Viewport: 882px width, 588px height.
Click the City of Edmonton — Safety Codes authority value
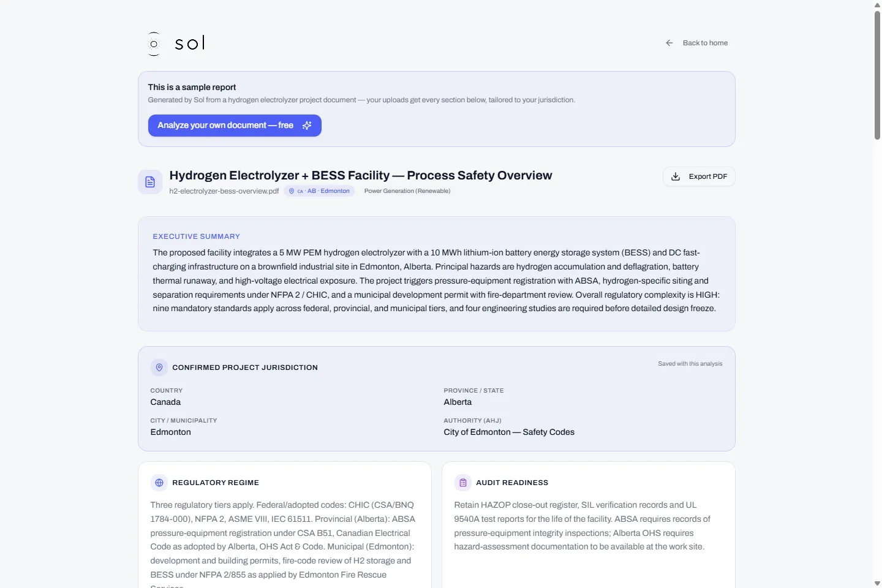point(509,432)
